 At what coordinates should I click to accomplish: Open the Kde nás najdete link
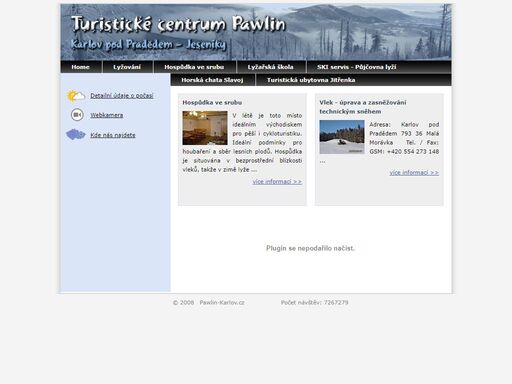coord(113,135)
